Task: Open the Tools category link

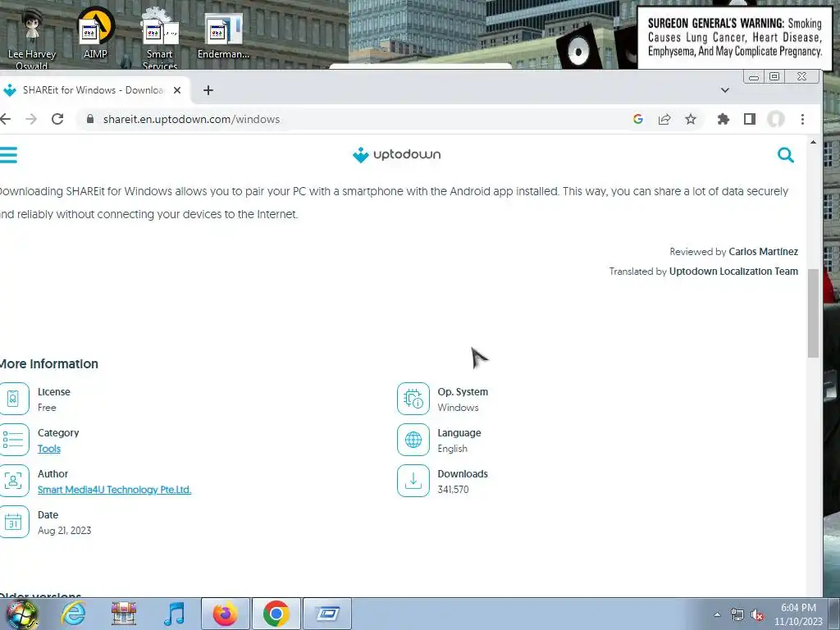Action: click(x=48, y=449)
